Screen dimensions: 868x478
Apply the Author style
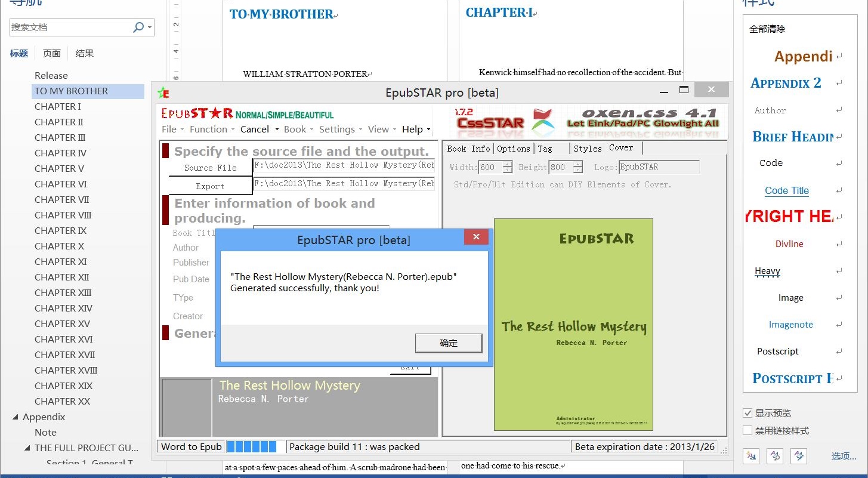[770, 110]
